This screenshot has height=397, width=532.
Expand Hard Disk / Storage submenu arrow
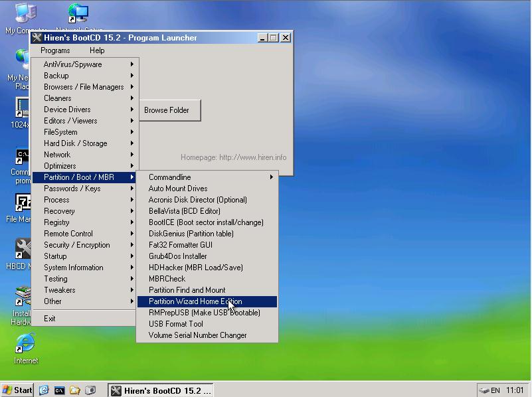click(132, 143)
